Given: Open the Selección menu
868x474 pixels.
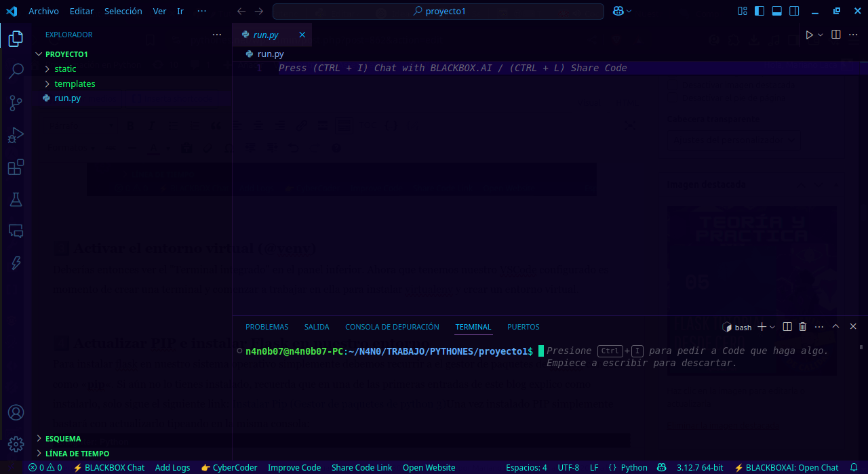Looking at the screenshot, I should (x=123, y=12).
